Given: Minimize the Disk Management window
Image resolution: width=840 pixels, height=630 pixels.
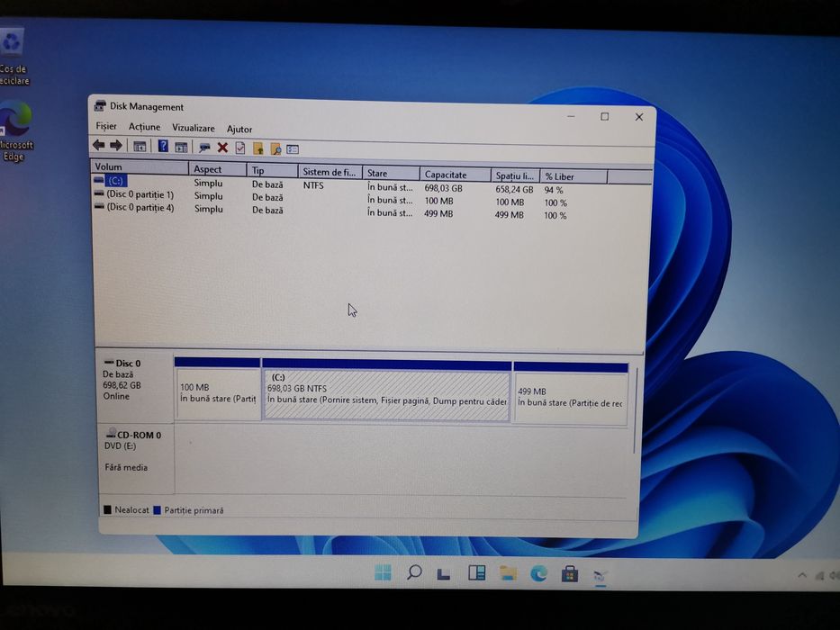Looking at the screenshot, I should point(571,116).
